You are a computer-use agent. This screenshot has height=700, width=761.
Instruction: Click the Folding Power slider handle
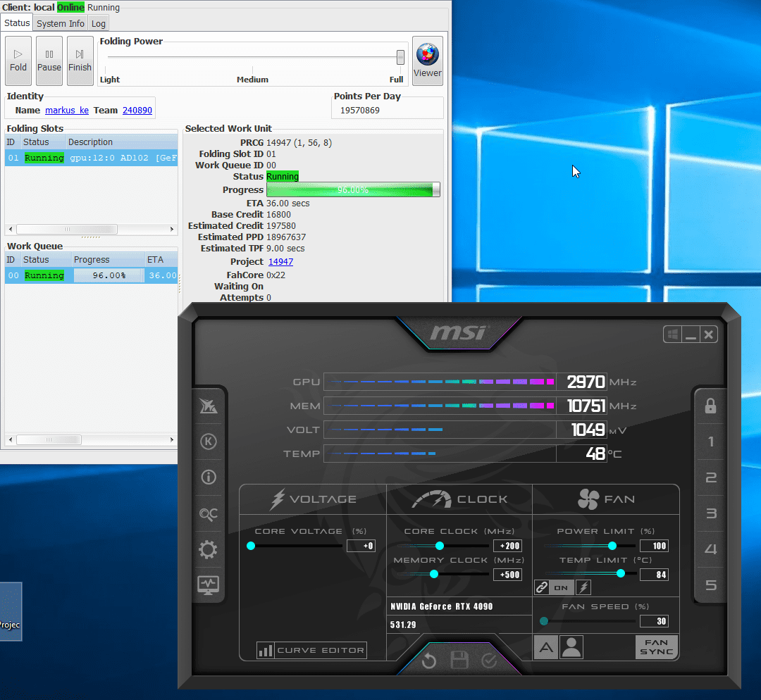point(400,57)
